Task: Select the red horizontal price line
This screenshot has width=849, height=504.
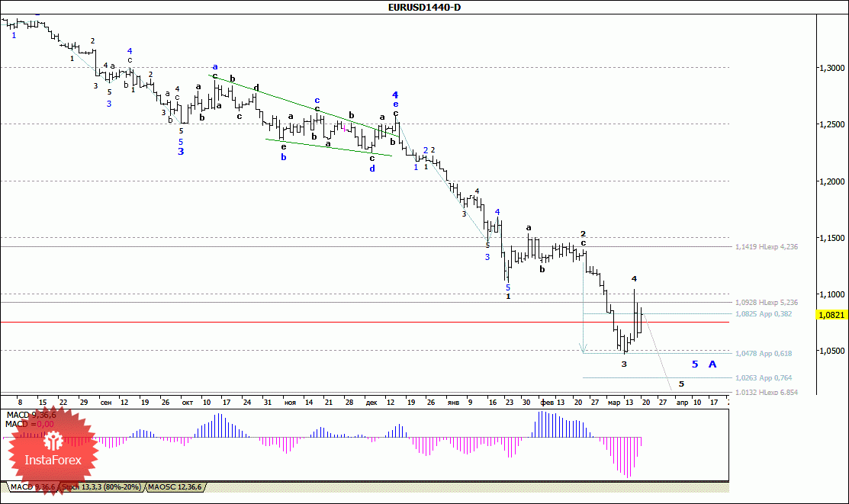Action: (x=365, y=322)
